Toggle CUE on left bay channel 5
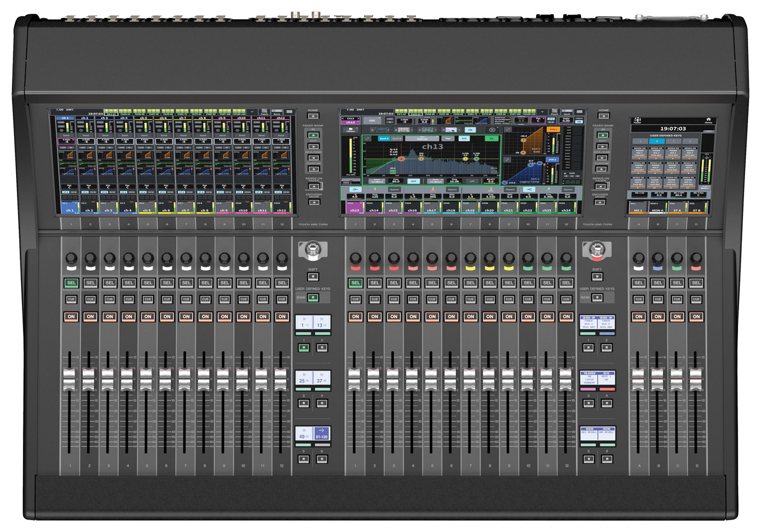 pyautogui.click(x=147, y=300)
